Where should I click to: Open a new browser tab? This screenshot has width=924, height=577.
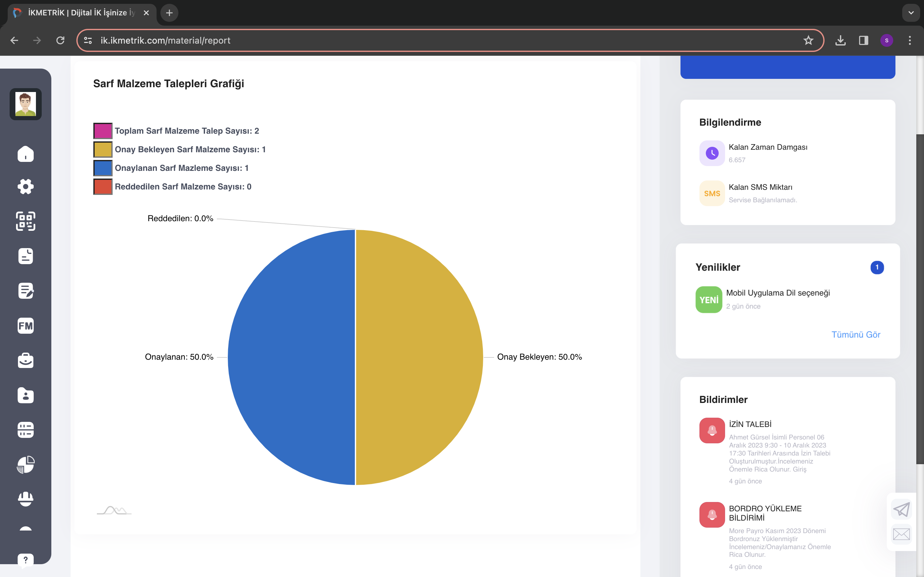click(x=169, y=13)
